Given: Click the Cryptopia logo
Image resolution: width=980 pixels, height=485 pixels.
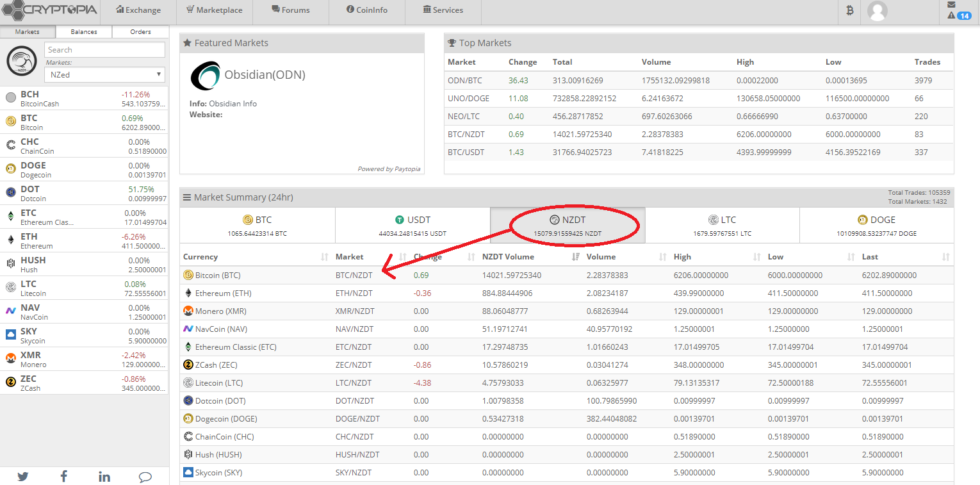Looking at the screenshot, I should pos(49,10).
